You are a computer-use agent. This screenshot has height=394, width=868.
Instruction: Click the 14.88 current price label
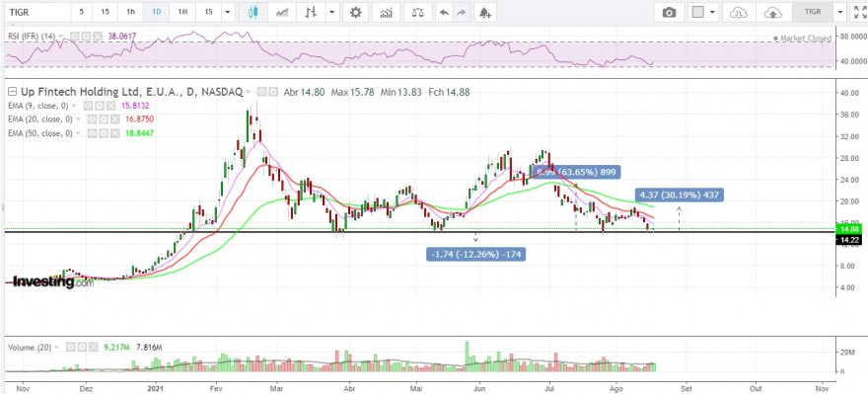(x=849, y=229)
